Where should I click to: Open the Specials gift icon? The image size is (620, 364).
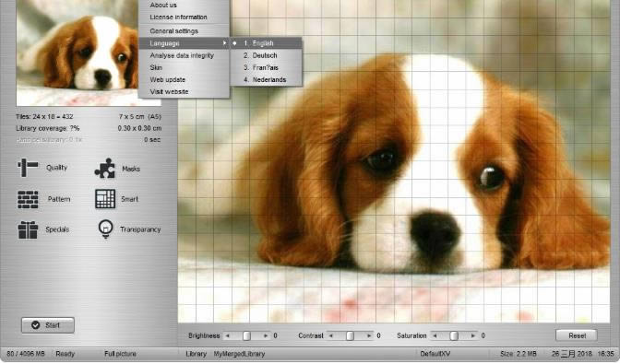[x=28, y=229]
